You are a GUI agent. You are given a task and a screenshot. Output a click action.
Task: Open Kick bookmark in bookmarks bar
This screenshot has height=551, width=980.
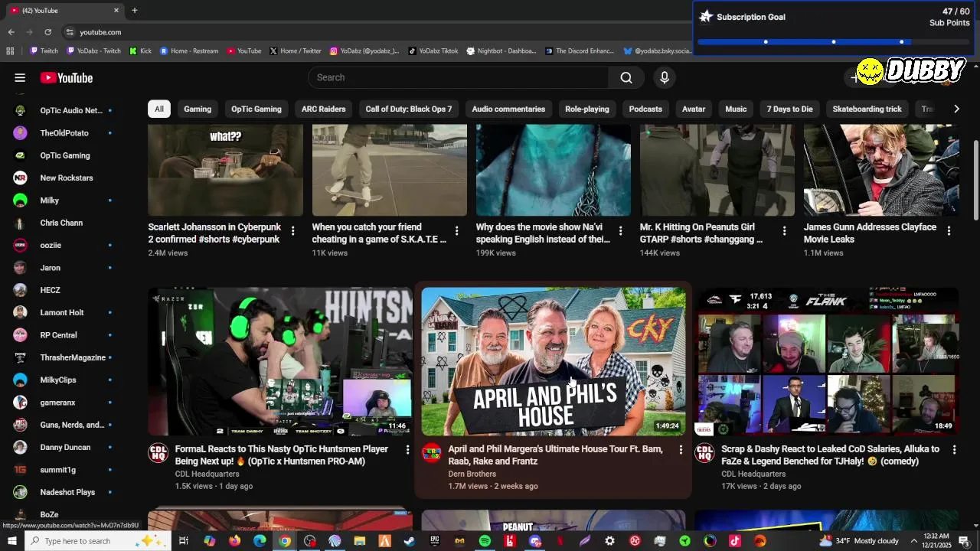click(x=140, y=51)
